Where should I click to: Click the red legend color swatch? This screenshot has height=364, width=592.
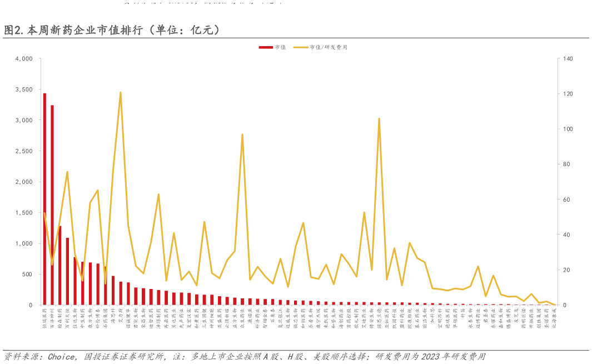click(267, 48)
